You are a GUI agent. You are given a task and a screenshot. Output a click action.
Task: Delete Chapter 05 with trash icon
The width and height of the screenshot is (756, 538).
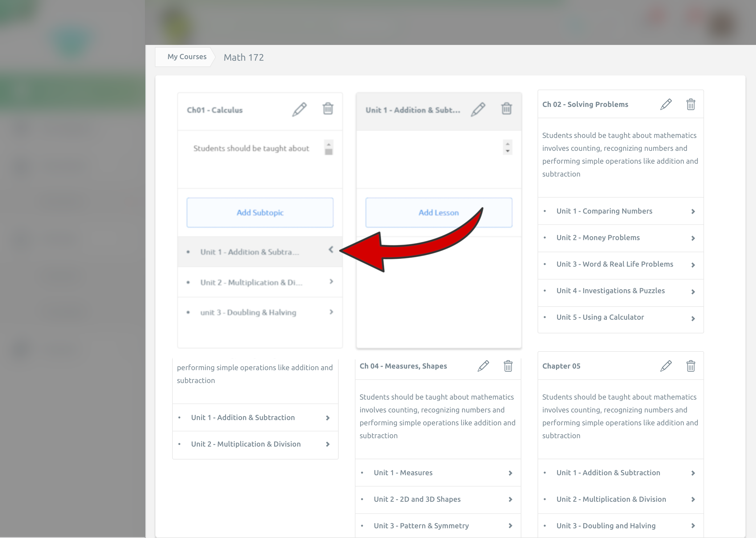coord(690,366)
